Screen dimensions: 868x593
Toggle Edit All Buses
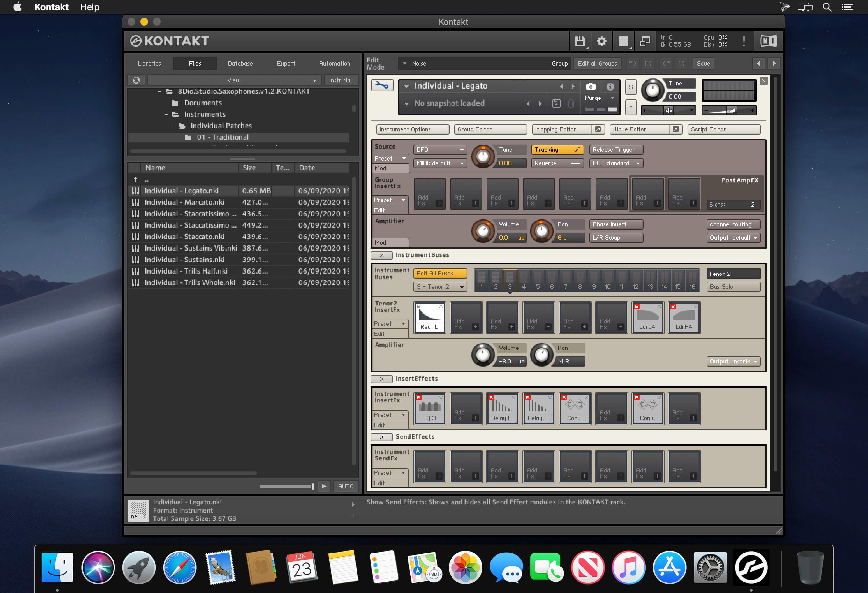(440, 273)
